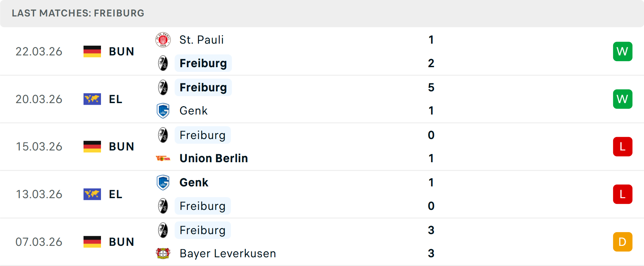Select highlighted Freiburg name in 20.03.26 match
644x266 pixels.
203,88
